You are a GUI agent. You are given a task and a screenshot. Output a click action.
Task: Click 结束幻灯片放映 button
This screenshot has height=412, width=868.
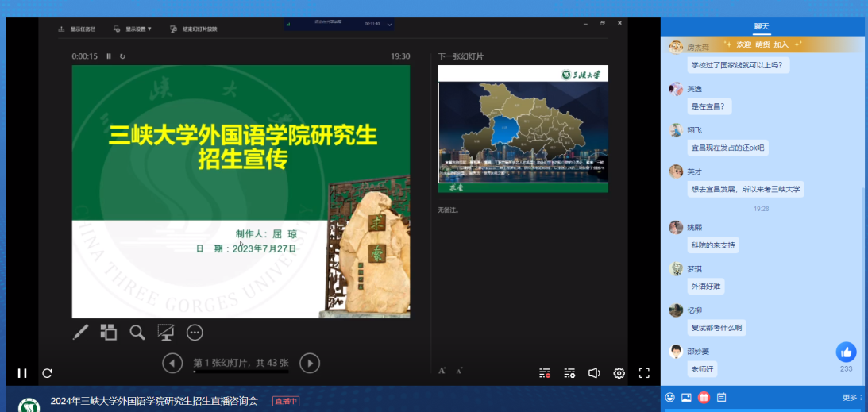[193, 29]
